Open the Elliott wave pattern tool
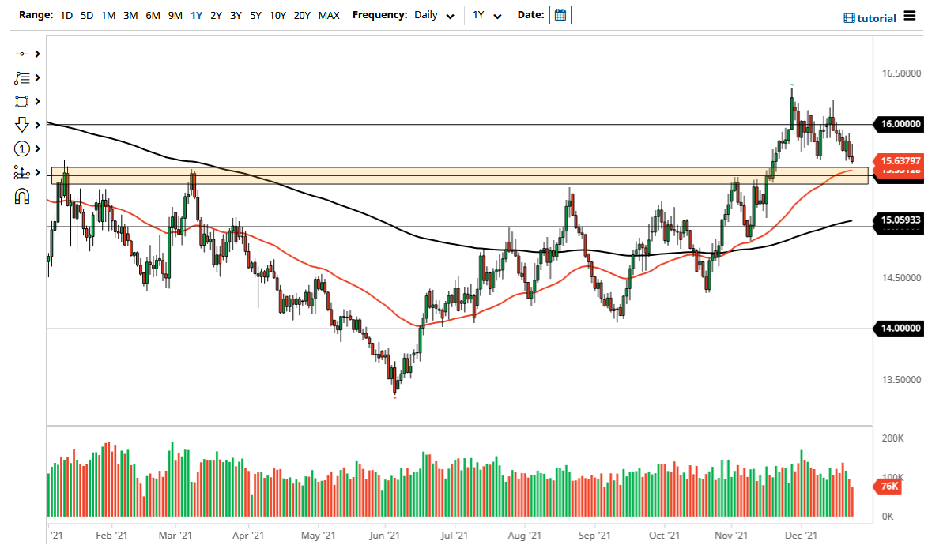This screenshot has width=928, height=560. tap(24, 77)
